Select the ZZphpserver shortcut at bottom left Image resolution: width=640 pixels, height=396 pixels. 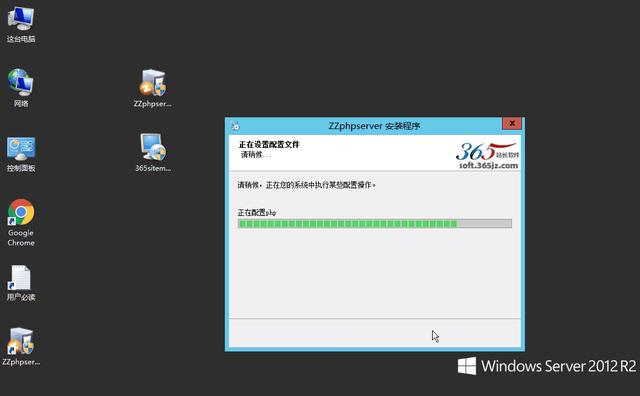click(x=21, y=347)
